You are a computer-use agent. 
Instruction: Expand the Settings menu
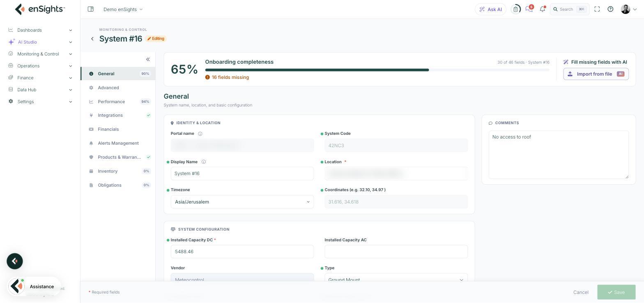point(40,102)
